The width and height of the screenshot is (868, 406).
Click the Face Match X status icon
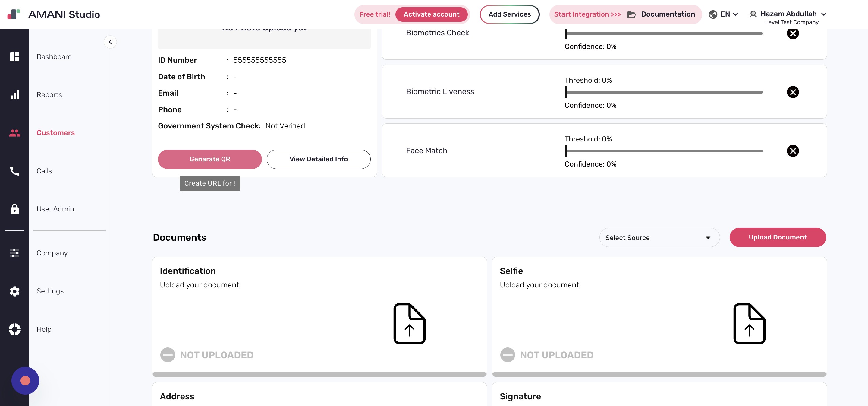793,151
